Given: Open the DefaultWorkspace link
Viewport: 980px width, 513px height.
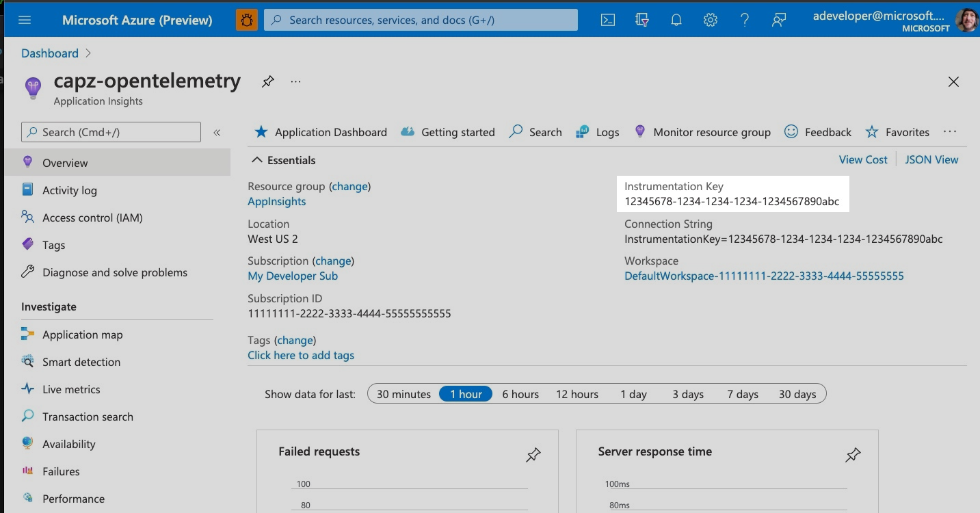Looking at the screenshot, I should point(764,276).
